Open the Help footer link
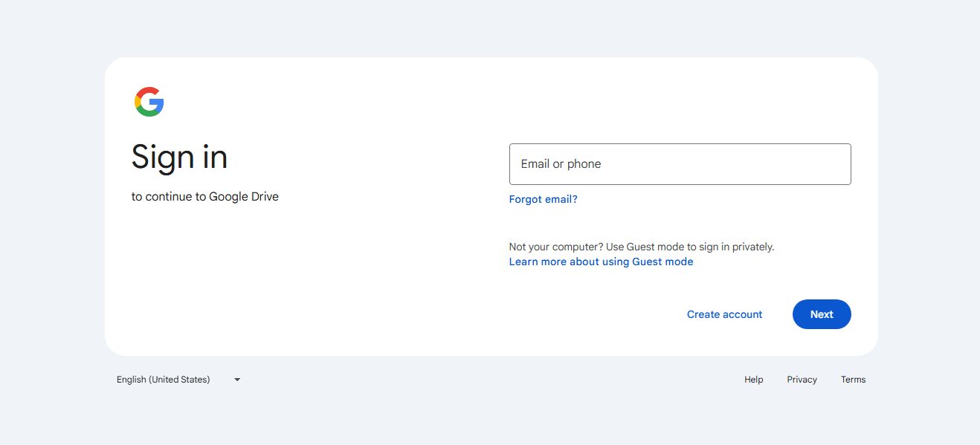 (754, 380)
